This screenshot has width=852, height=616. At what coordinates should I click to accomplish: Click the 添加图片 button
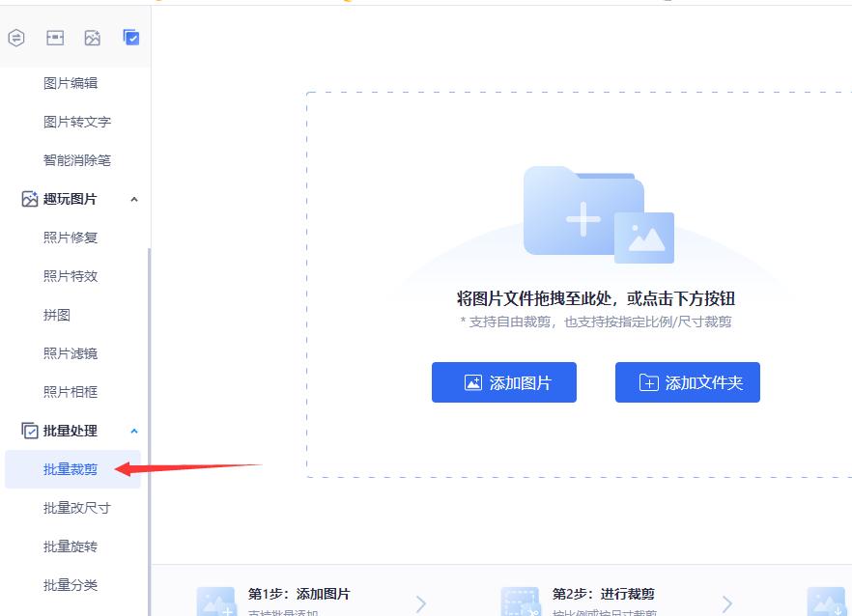[x=503, y=382]
